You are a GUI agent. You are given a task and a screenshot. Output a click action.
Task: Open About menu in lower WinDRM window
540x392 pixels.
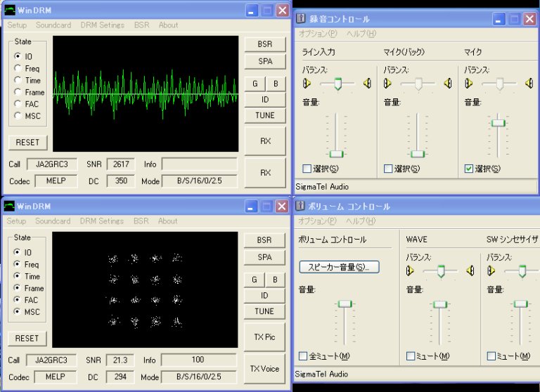tap(168, 221)
